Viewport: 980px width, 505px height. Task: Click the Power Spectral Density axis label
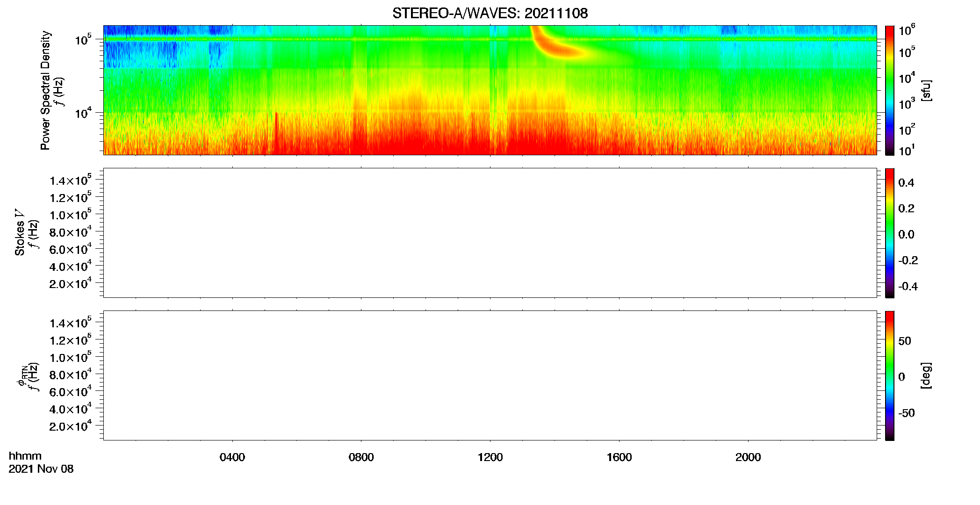(45, 90)
